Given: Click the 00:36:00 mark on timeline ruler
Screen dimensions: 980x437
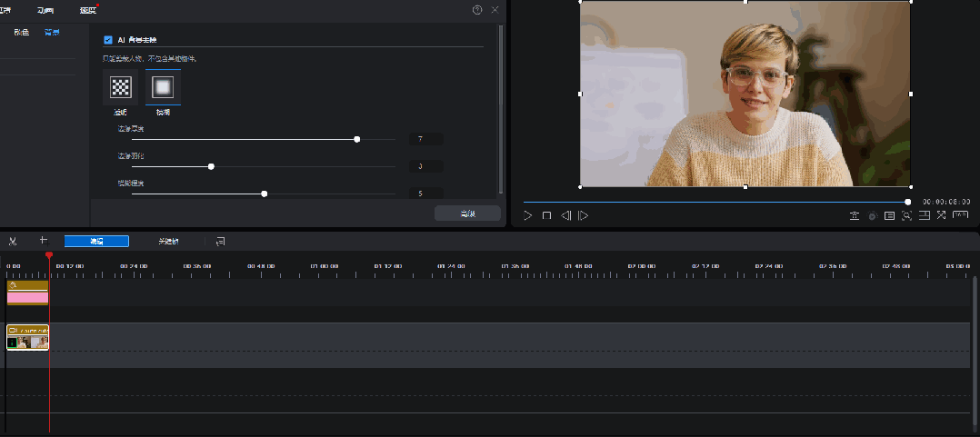Looking at the screenshot, I should coord(197,266).
